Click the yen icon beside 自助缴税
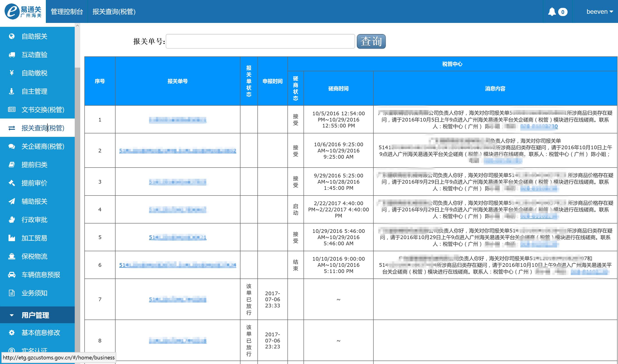Screen dimensions: 618x364 11,73
